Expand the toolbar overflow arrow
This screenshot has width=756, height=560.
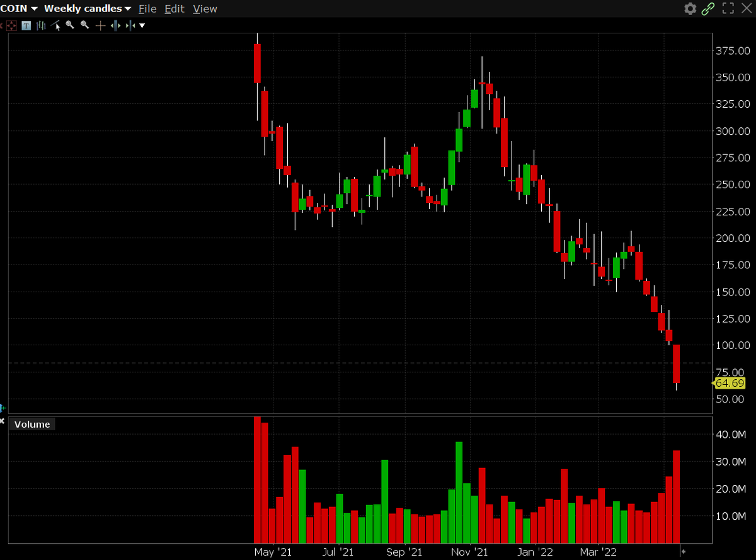coord(142,25)
